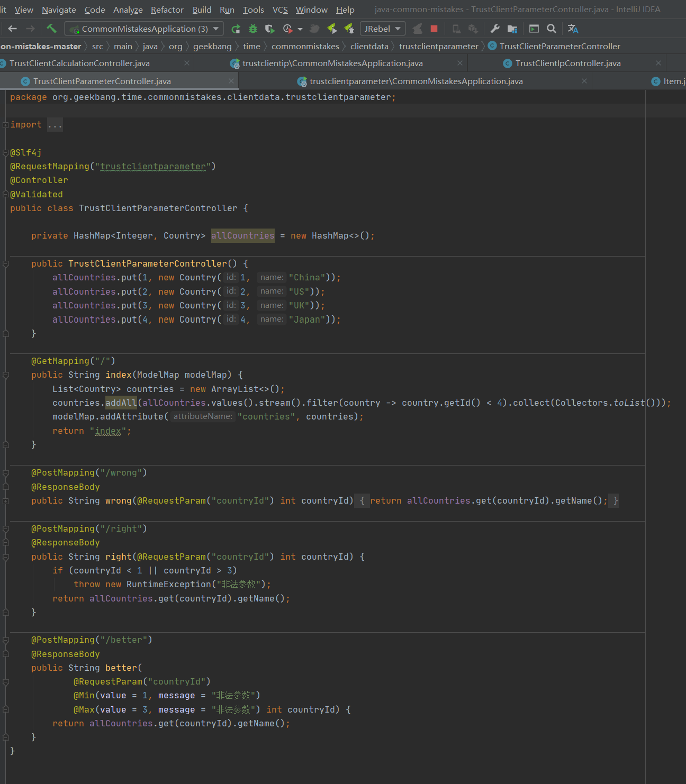Click the highlighted addAll method call
Viewport: 686px width, 784px height.
(121, 403)
